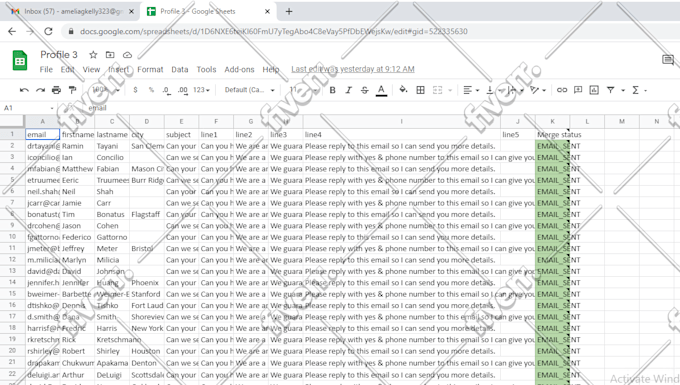The image size is (680, 385).
Task: Click the Print icon
Action: pos(56,90)
